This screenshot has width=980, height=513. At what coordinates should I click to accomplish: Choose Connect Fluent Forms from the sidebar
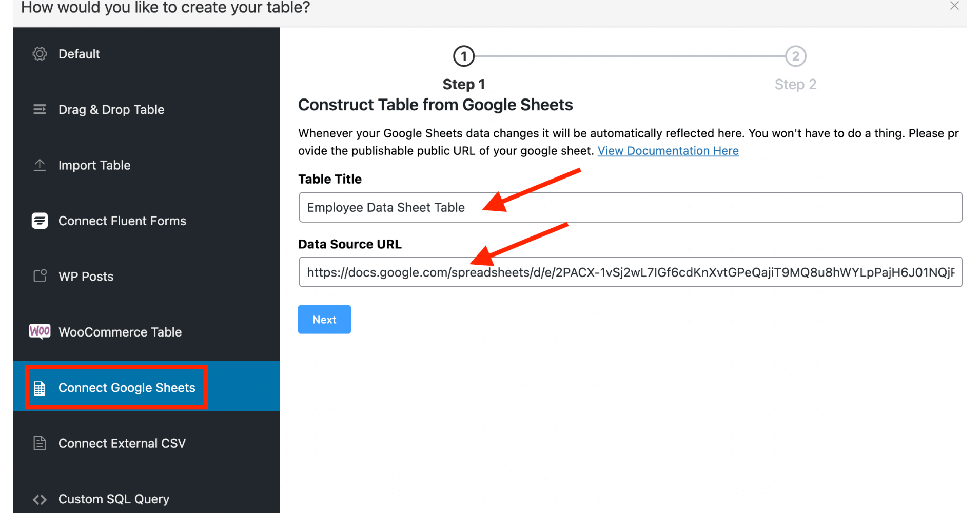(122, 220)
